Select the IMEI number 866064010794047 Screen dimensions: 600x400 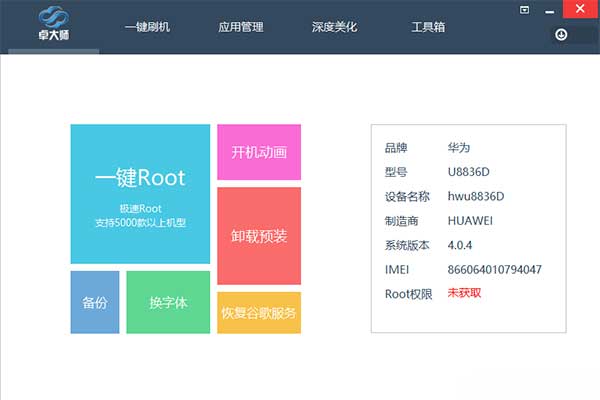coord(494,269)
